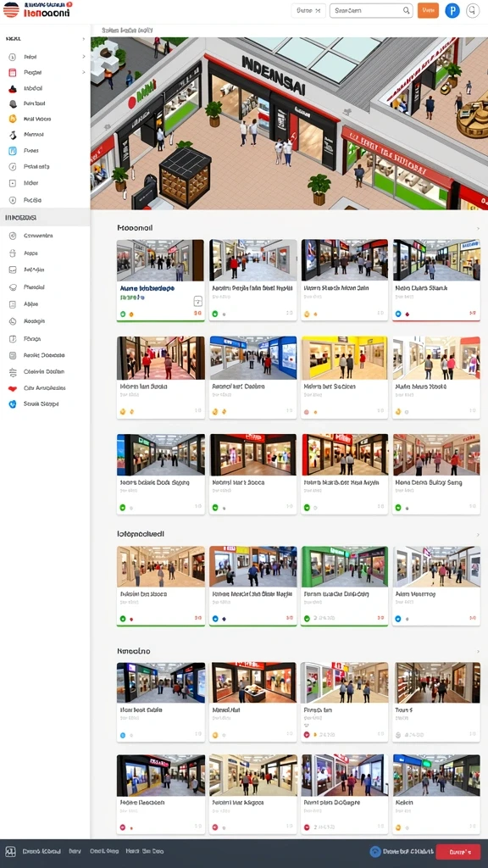Open the small dropdown left of the search field

tap(308, 10)
